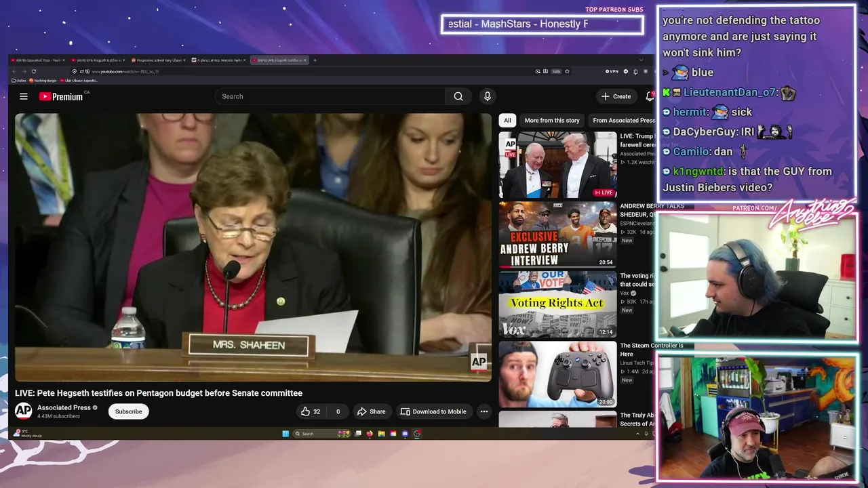Open the three-dot more actions menu
This screenshot has width=868, height=488.
[x=484, y=411]
